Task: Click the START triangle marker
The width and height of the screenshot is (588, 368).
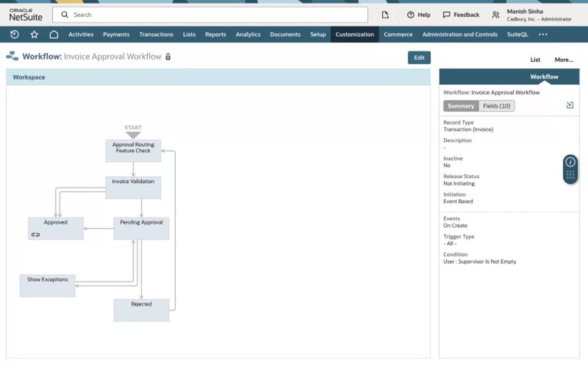Action: coord(133,135)
